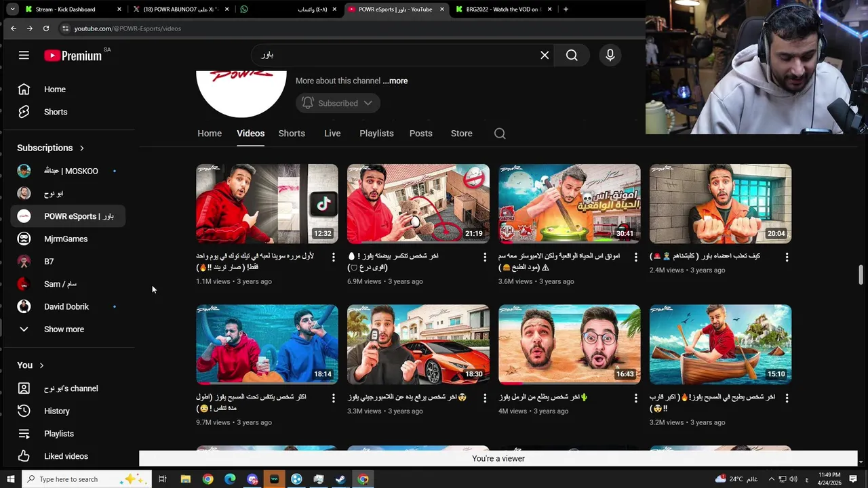Expand the Subscriptions section chevron
The image size is (868, 488).
82,148
